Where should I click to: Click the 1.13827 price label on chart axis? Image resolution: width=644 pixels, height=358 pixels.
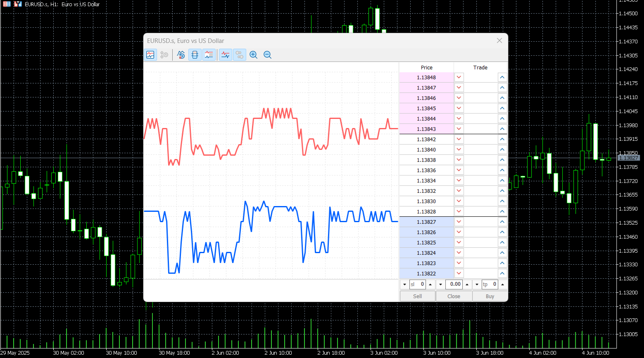click(628, 158)
